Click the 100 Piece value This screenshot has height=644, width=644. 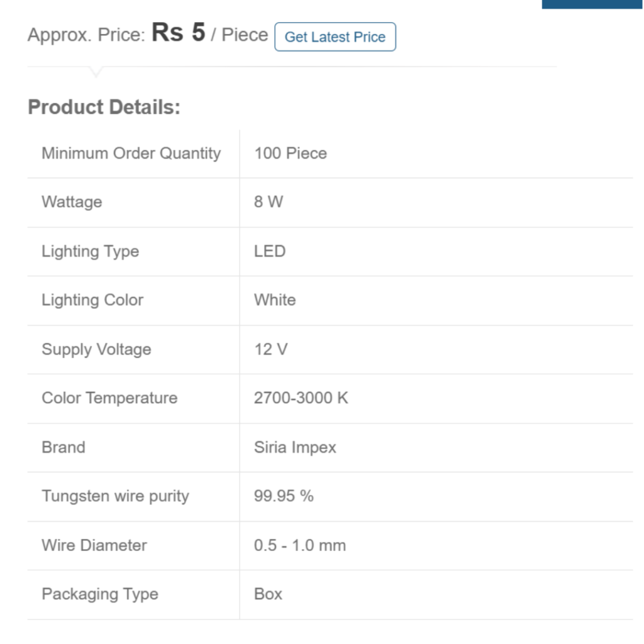[x=290, y=153]
